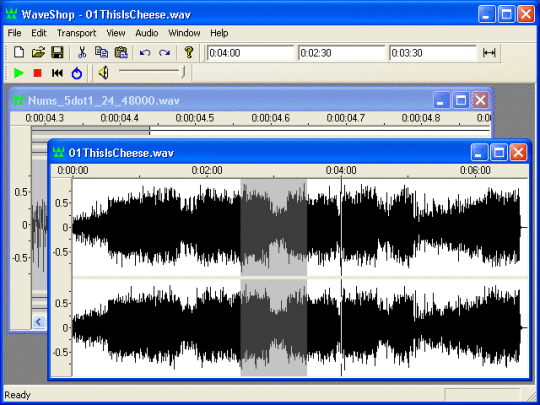Viewport: 540px width, 405px height.
Task: Open the Window menu
Action: click(x=184, y=33)
